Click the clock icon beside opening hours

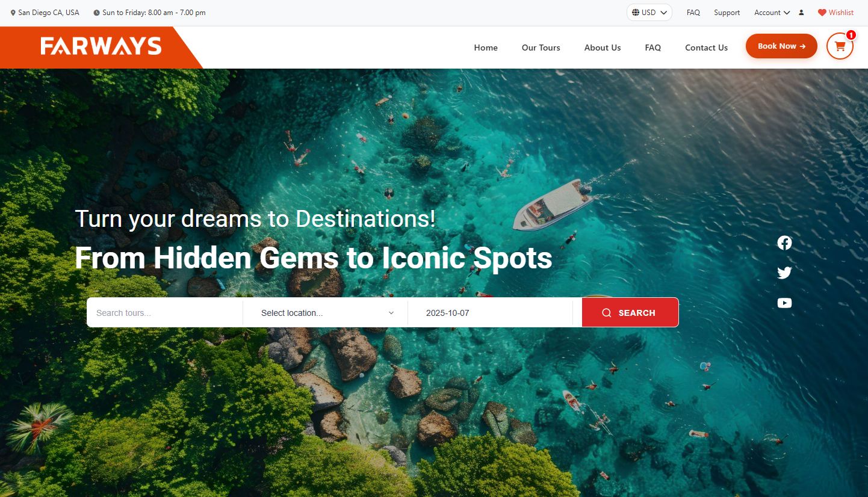click(x=96, y=13)
